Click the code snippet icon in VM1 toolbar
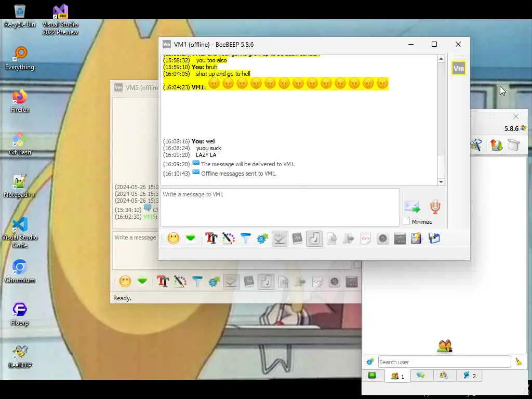The image size is (532, 399). pos(366,238)
